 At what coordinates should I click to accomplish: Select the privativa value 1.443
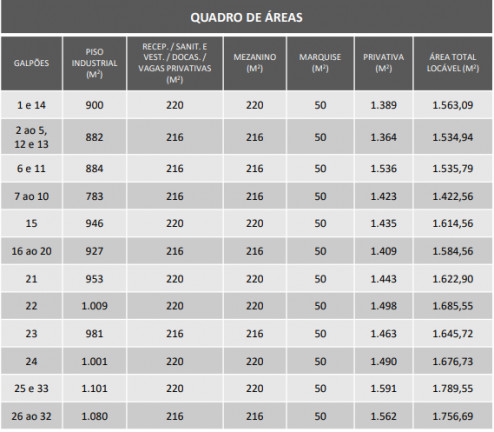pos(383,279)
